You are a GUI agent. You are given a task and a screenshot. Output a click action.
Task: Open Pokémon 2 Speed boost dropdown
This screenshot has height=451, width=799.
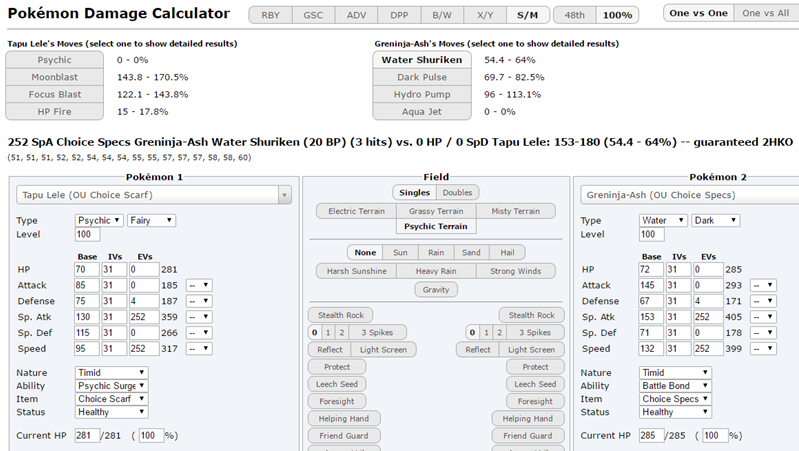[x=763, y=349]
